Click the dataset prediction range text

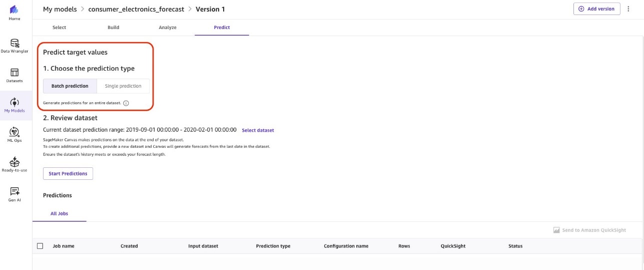(140, 130)
